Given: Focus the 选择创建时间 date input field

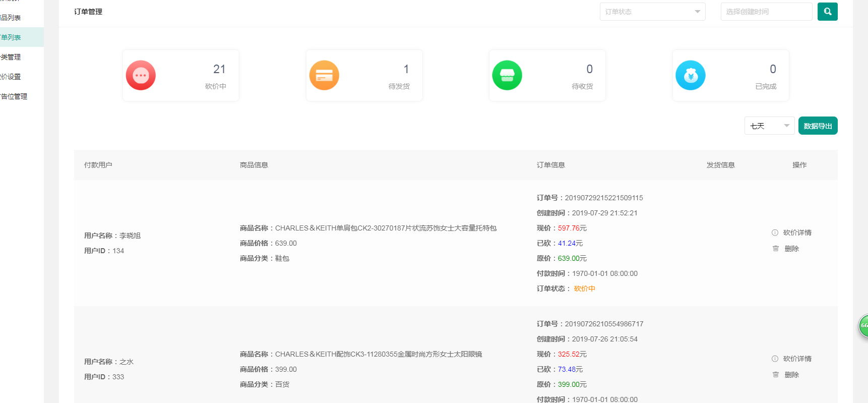Looking at the screenshot, I should point(766,12).
